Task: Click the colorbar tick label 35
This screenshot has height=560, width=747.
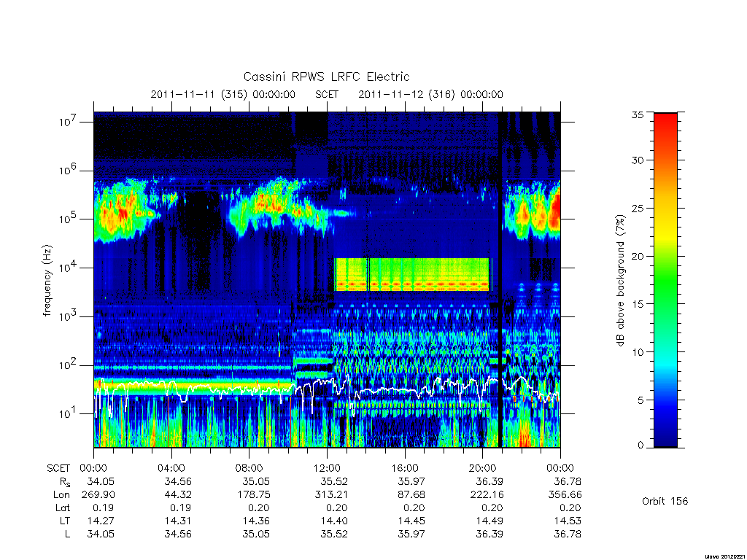Action: pyautogui.click(x=638, y=114)
